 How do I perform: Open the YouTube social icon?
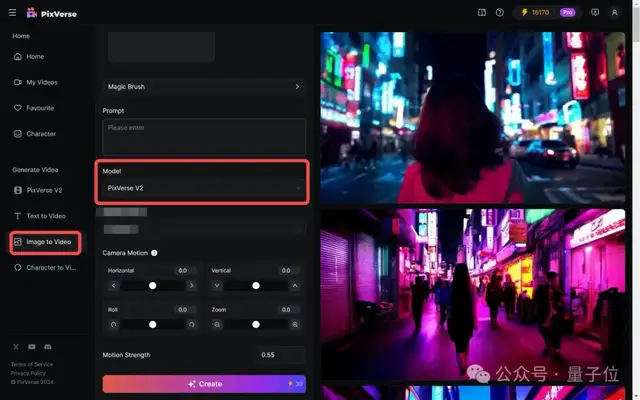coord(33,346)
